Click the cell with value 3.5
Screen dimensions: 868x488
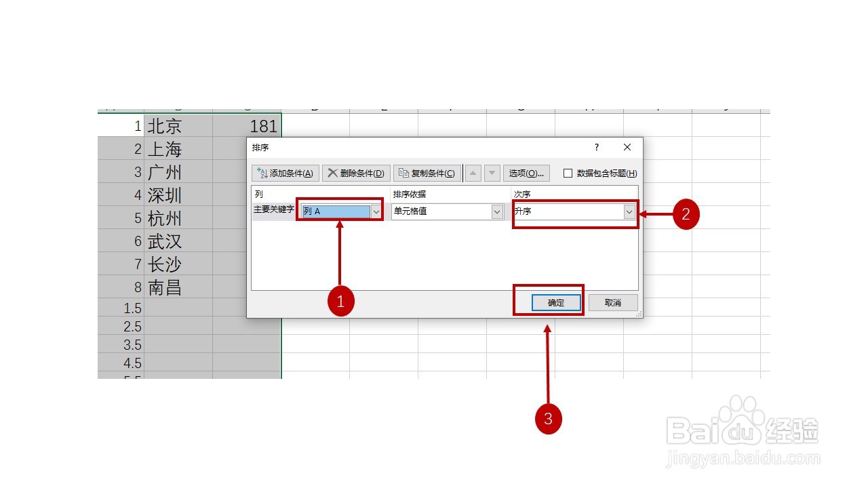pyautogui.click(x=121, y=345)
